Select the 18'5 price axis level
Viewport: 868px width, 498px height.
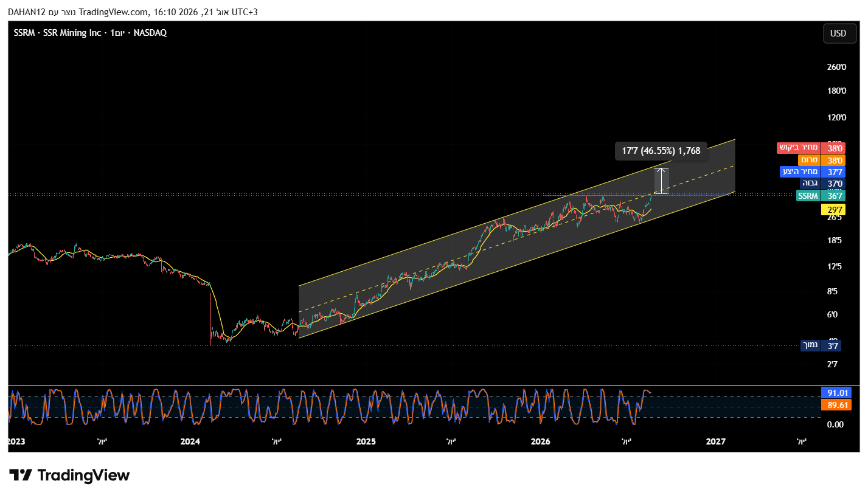[x=835, y=241]
